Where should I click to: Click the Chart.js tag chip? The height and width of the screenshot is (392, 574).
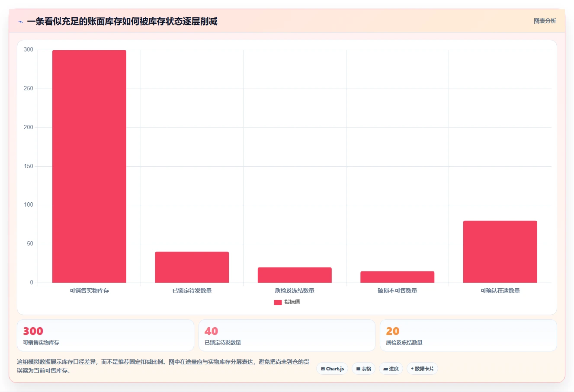tap(332, 369)
